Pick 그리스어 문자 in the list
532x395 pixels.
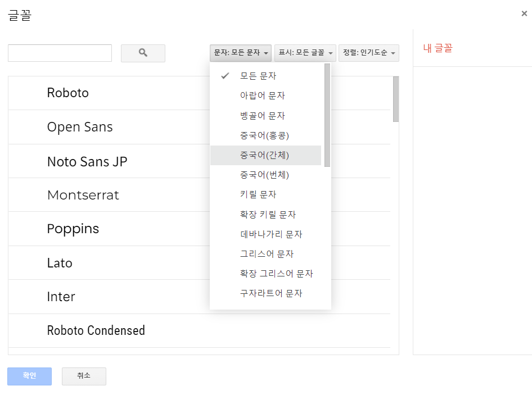[265, 254]
